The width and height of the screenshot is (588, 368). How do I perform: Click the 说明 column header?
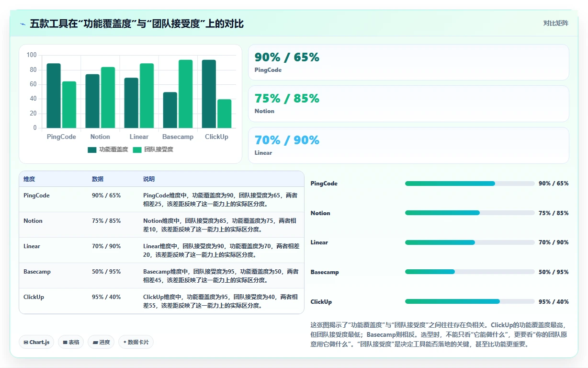point(149,179)
